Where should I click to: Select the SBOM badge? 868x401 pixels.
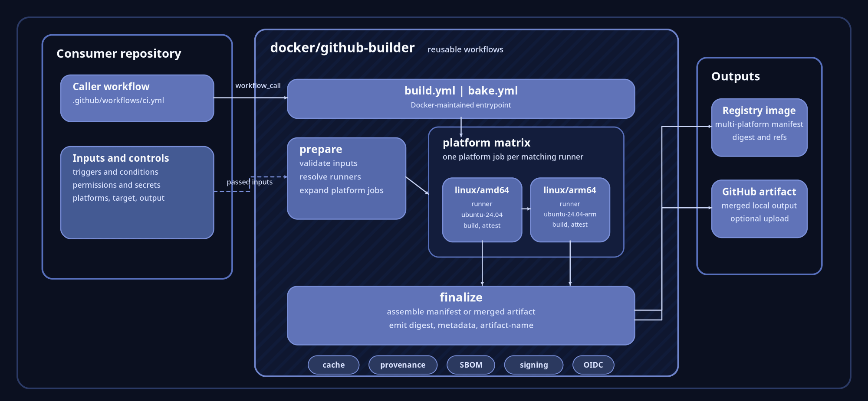[x=470, y=365]
